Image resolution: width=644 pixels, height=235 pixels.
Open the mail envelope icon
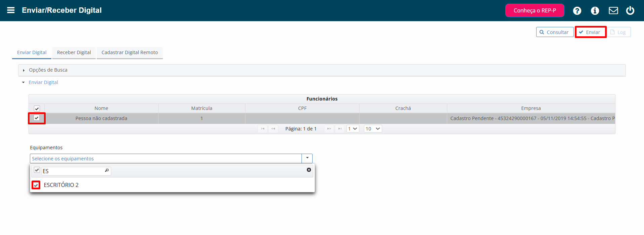point(613,11)
